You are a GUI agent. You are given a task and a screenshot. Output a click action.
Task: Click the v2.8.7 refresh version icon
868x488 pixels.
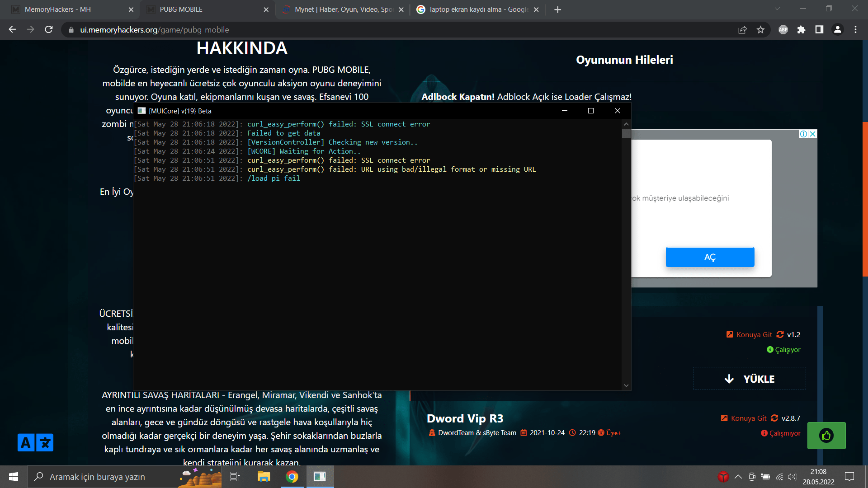coord(774,418)
